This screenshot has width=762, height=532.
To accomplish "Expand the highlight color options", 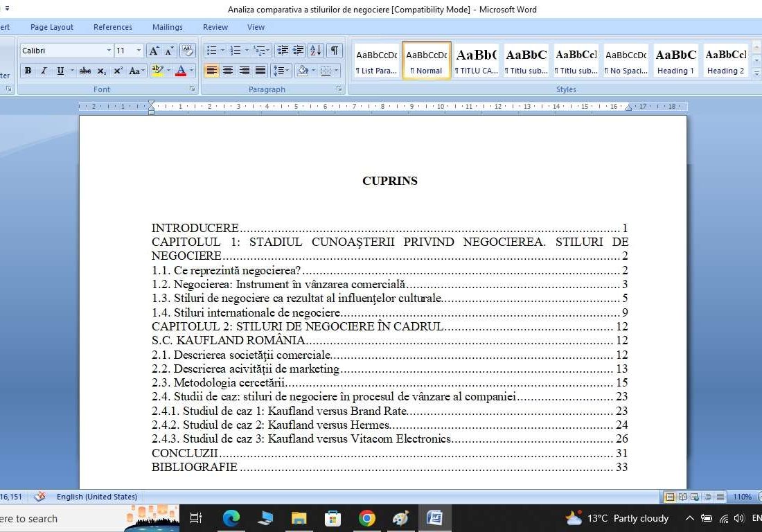I will 168,71.
